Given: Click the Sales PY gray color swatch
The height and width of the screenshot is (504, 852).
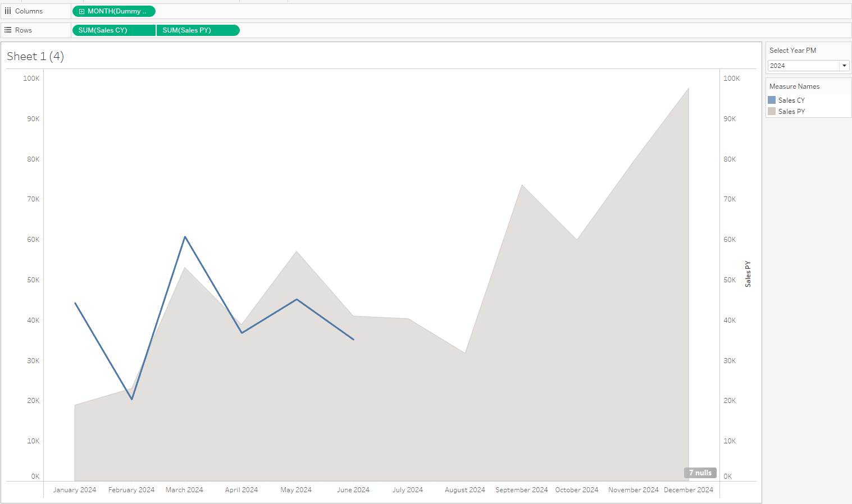Looking at the screenshot, I should click(772, 111).
